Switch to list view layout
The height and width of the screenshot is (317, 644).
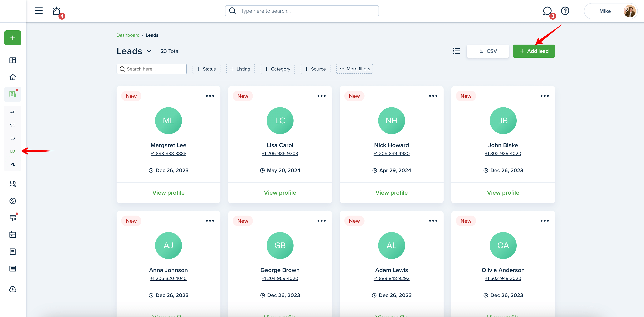pyautogui.click(x=456, y=51)
